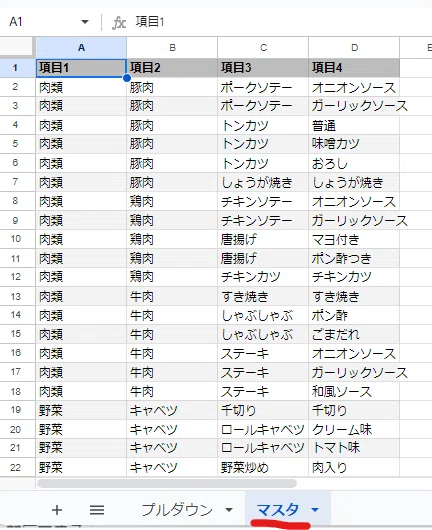The image size is (432, 530).
Task: Click cell トマト味
Action: 354,448
